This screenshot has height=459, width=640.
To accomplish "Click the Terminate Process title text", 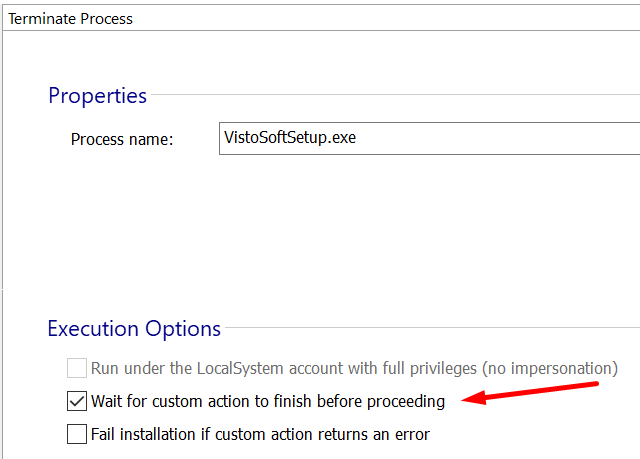I will (70, 18).
